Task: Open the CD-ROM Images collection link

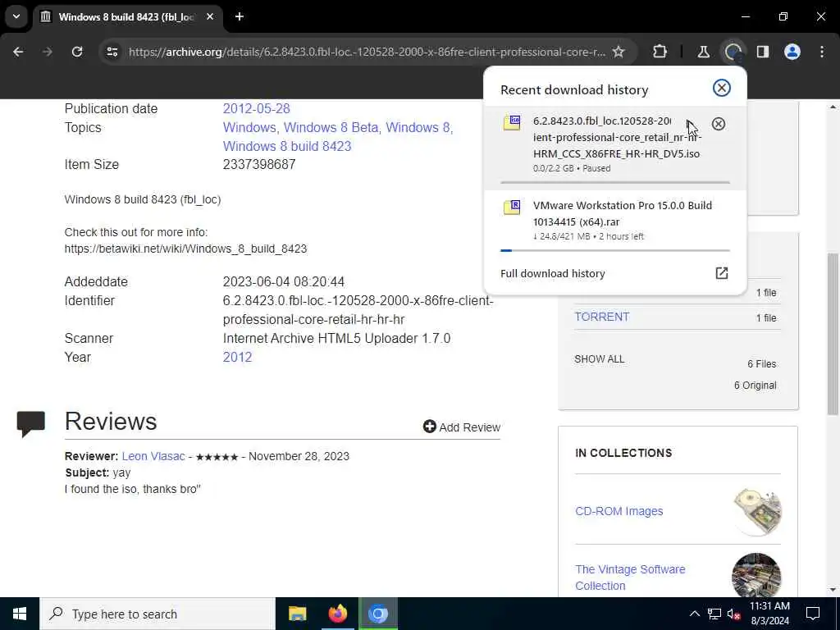Action: [619, 511]
